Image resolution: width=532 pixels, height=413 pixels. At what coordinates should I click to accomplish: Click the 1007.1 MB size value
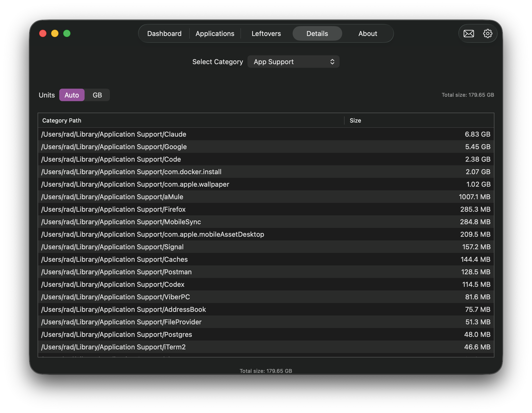click(475, 197)
